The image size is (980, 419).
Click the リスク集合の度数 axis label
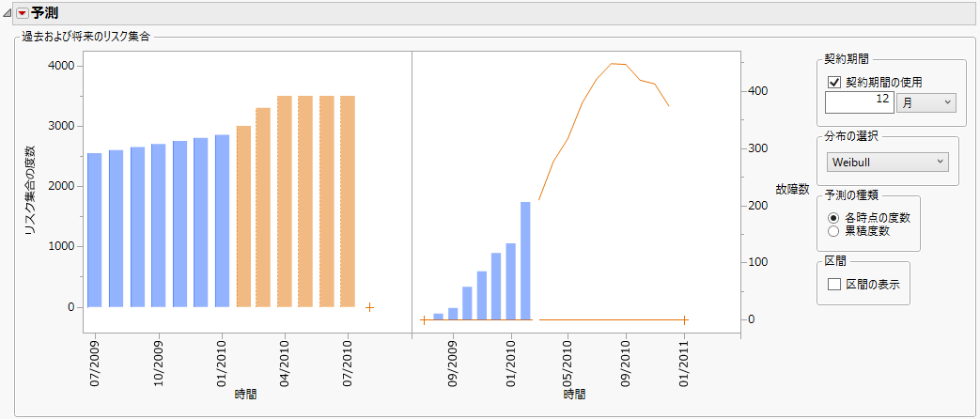(x=28, y=190)
